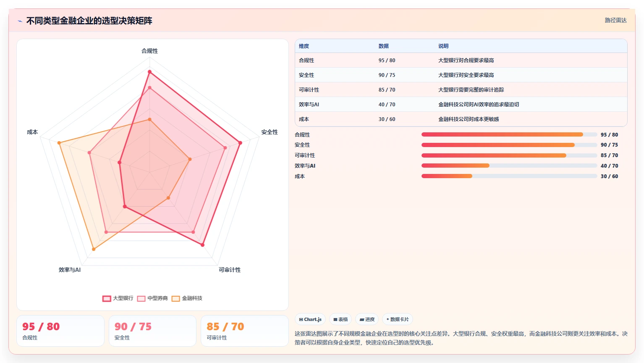Image resolution: width=644 pixels, height=363 pixels.
Task: Click the 安全性 radar axis label
Action: click(x=270, y=132)
